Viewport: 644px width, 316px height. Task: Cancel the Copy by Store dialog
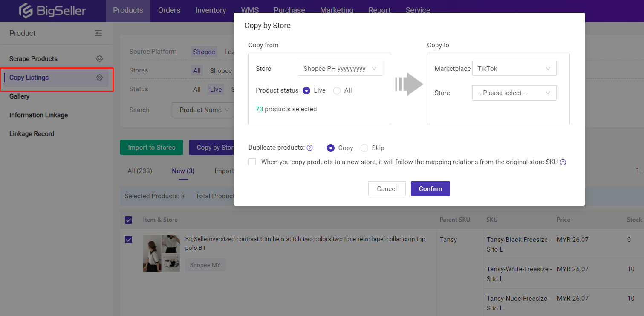(x=387, y=188)
